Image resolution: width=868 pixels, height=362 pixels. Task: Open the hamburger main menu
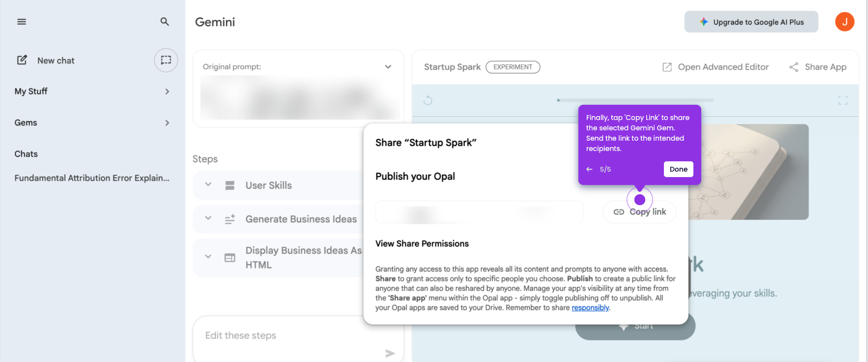coord(22,22)
